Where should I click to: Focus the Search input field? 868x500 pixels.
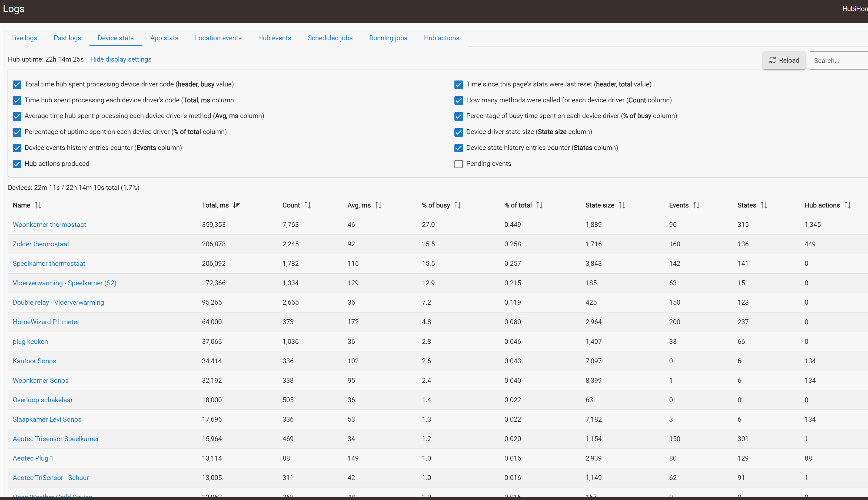tap(839, 61)
